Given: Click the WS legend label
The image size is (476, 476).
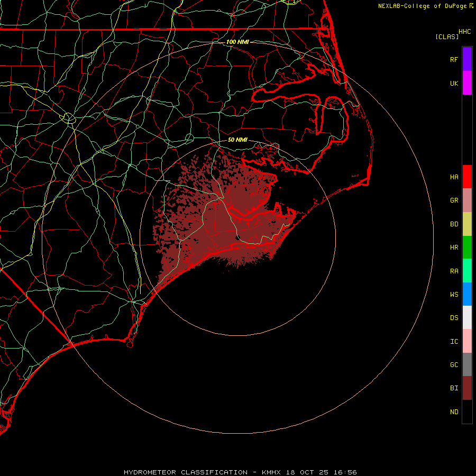Looking at the screenshot, I should tap(454, 294).
